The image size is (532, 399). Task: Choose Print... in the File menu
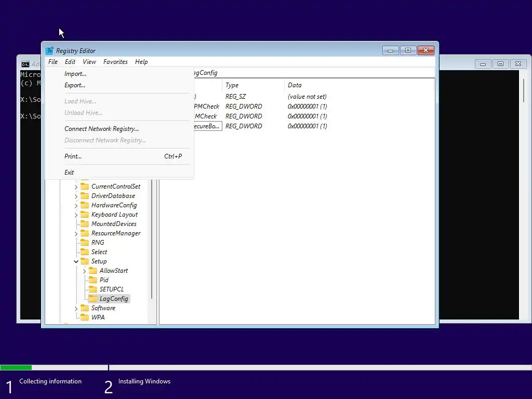tap(119, 156)
